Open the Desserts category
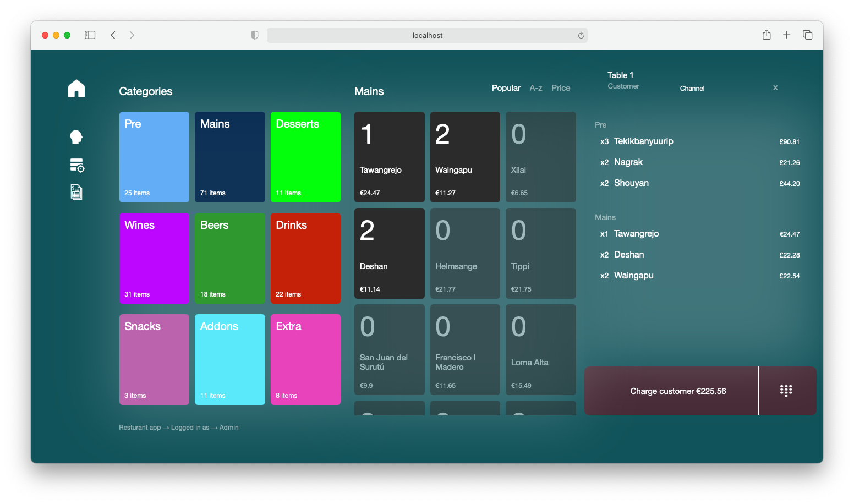The width and height of the screenshot is (854, 504). tap(305, 157)
